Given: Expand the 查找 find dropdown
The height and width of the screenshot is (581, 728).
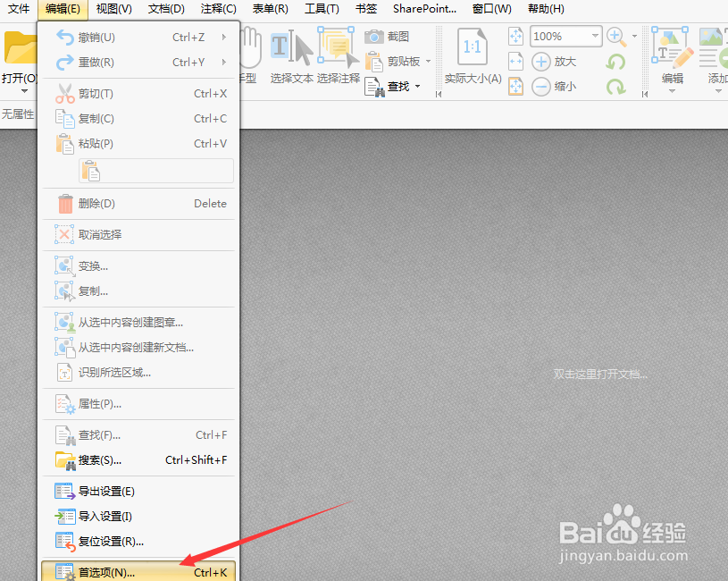Looking at the screenshot, I should click(x=416, y=86).
